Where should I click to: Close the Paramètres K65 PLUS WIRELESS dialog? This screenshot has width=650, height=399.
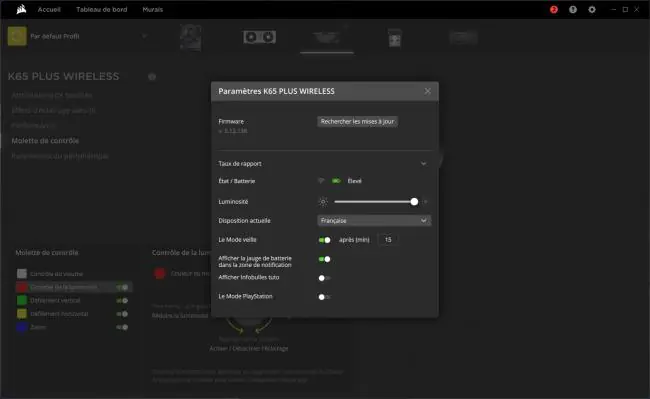427,91
